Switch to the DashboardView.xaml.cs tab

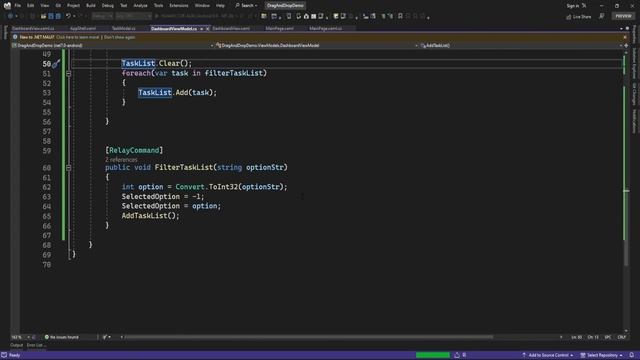coord(33,29)
